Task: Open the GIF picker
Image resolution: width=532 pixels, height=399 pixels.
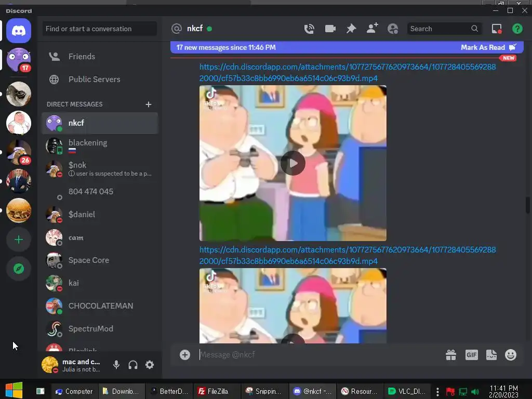Action: [x=472, y=355]
